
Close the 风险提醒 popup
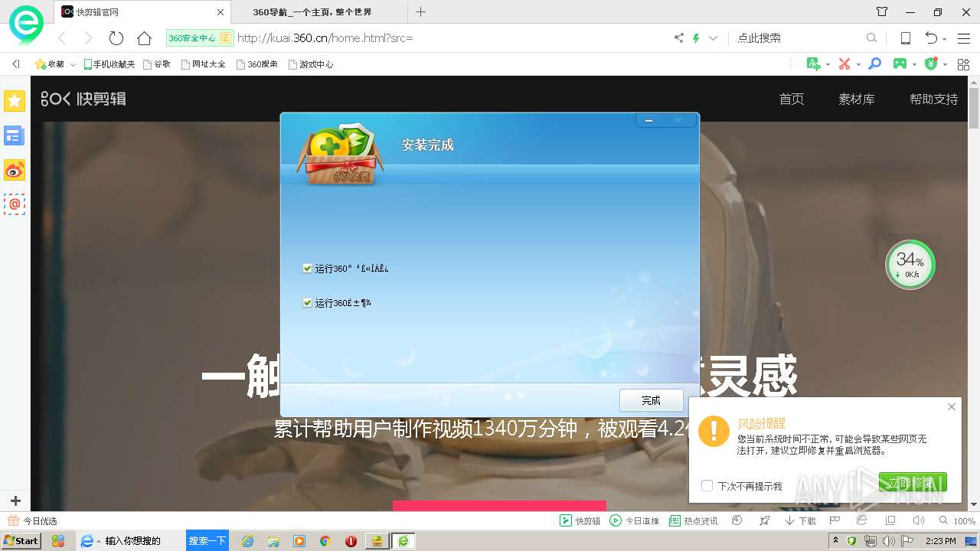click(x=952, y=406)
